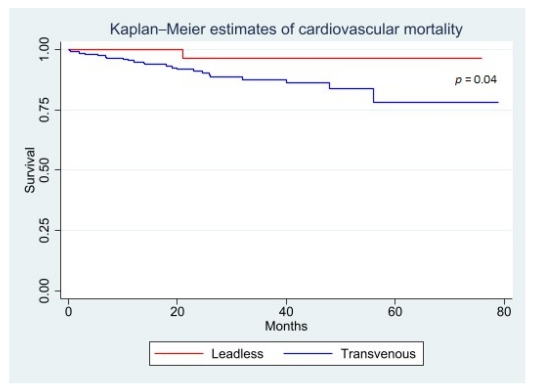This screenshot has height=392, width=537.
Task: Select the Survival y-axis label
Action: point(30,170)
